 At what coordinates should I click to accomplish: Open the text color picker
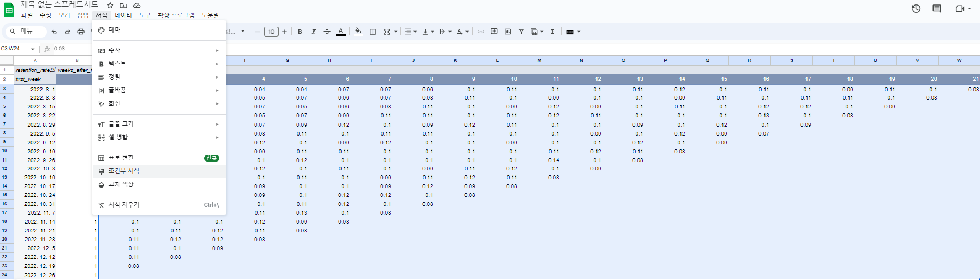tap(341, 32)
